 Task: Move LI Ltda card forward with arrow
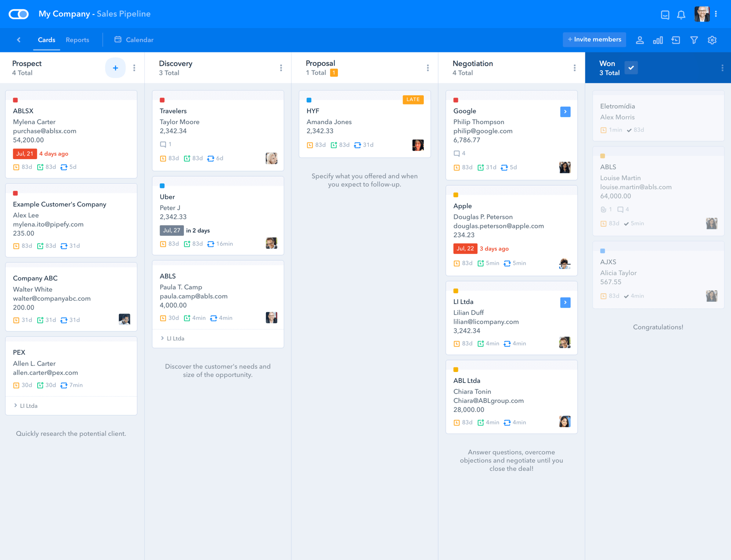565,303
